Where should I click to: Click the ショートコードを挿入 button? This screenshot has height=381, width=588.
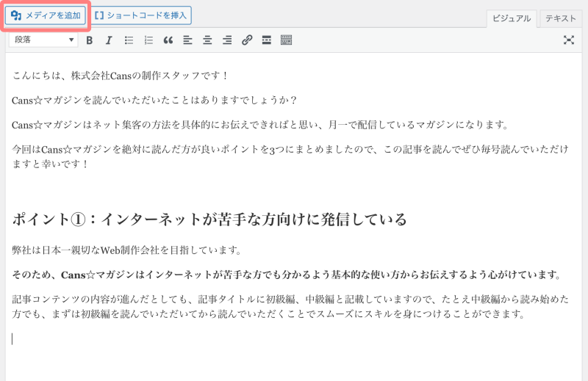(141, 15)
